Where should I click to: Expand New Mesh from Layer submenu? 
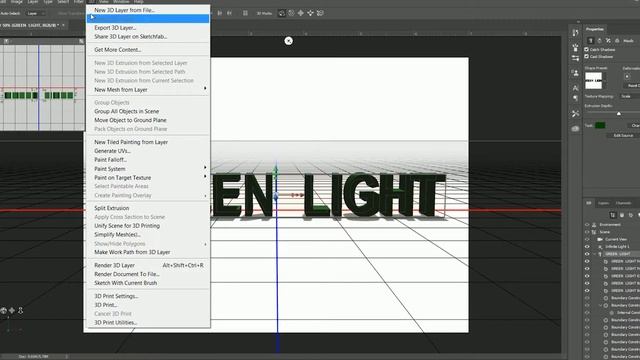click(x=205, y=89)
